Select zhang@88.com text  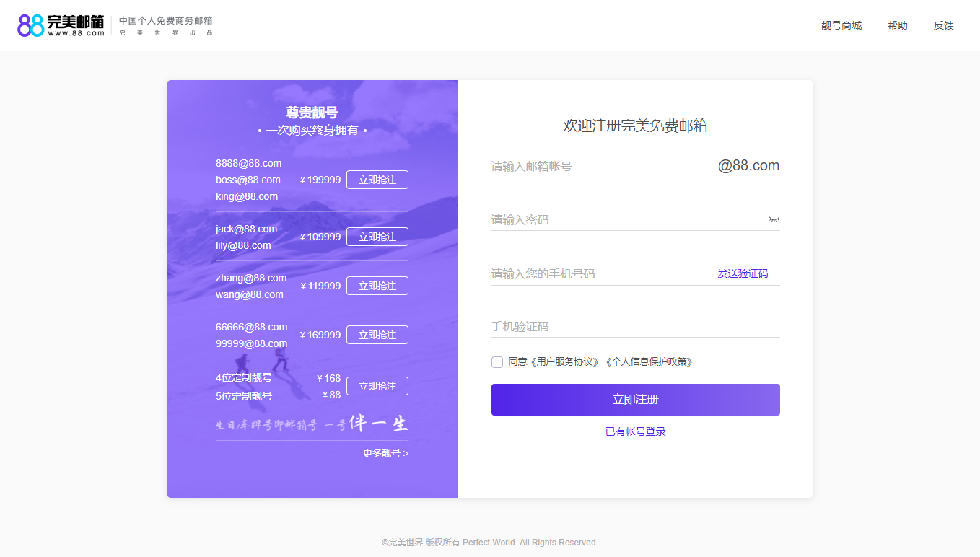(x=251, y=278)
